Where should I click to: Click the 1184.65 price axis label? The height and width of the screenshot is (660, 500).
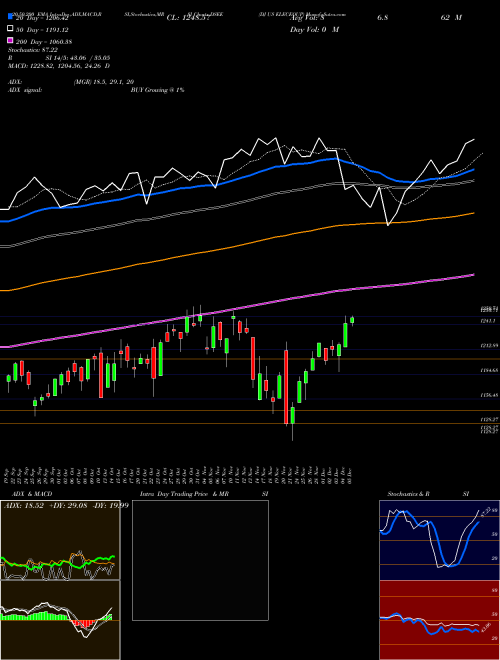coord(490,370)
